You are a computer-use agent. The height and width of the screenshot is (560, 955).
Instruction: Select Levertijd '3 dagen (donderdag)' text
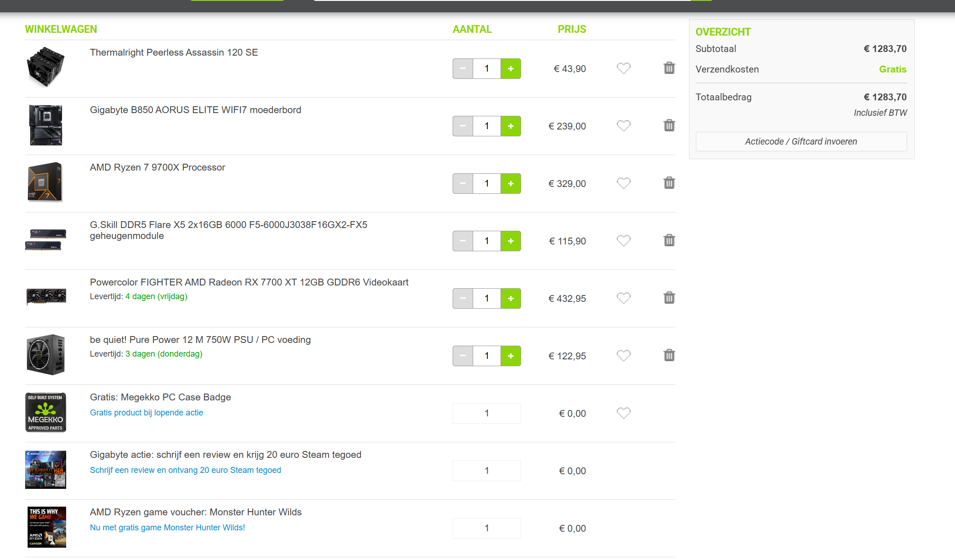(x=164, y=354)
